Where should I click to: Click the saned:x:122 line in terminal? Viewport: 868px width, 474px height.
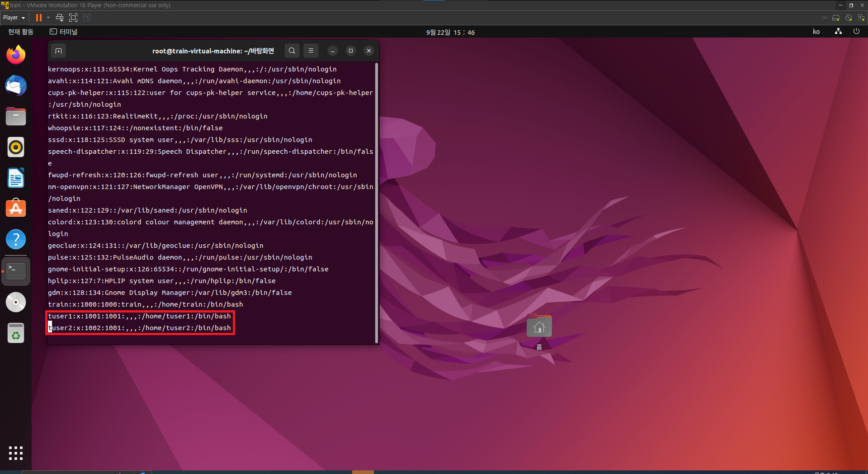click(147, 210)
